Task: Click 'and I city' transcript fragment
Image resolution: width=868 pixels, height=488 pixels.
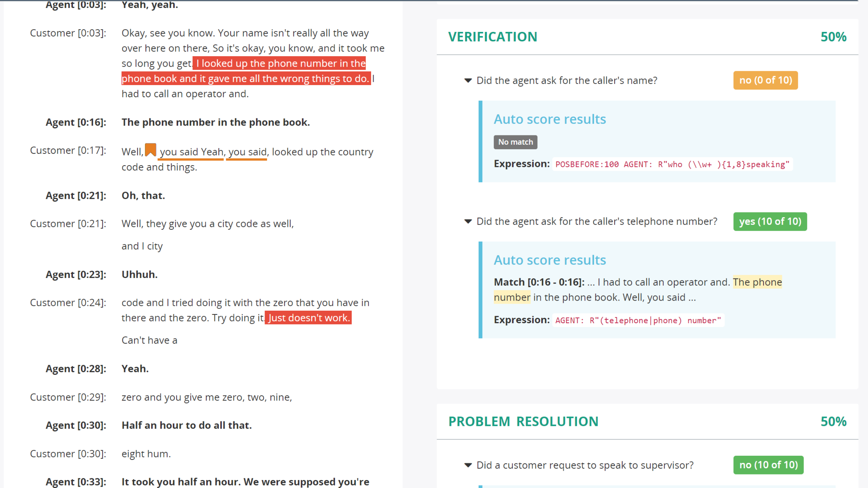Action: (x=142, y=246)
